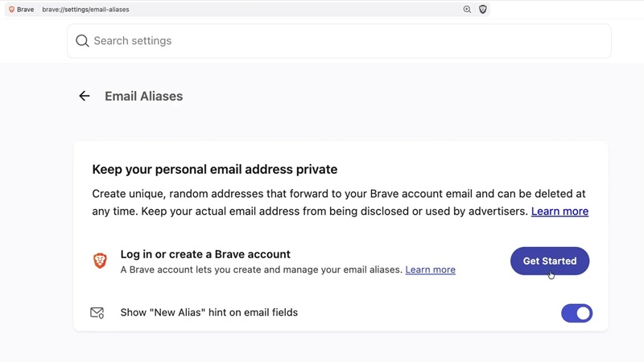The height and width of the screenshot is (362, 644).
Task: Click the Email Aliases page heading
Action: tap(144, 96)
